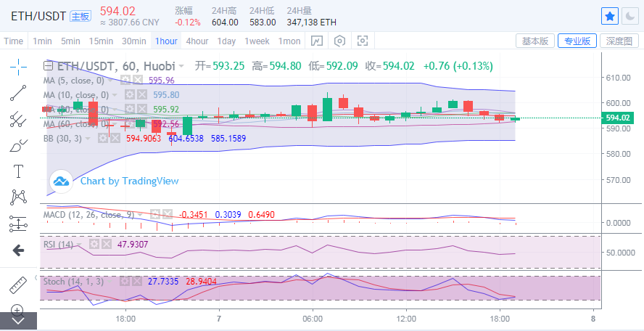Expand the MA (10, close, 0) dropdown arrow
The height and width of the screenshot is (331, 644).
tap(116, 95)
